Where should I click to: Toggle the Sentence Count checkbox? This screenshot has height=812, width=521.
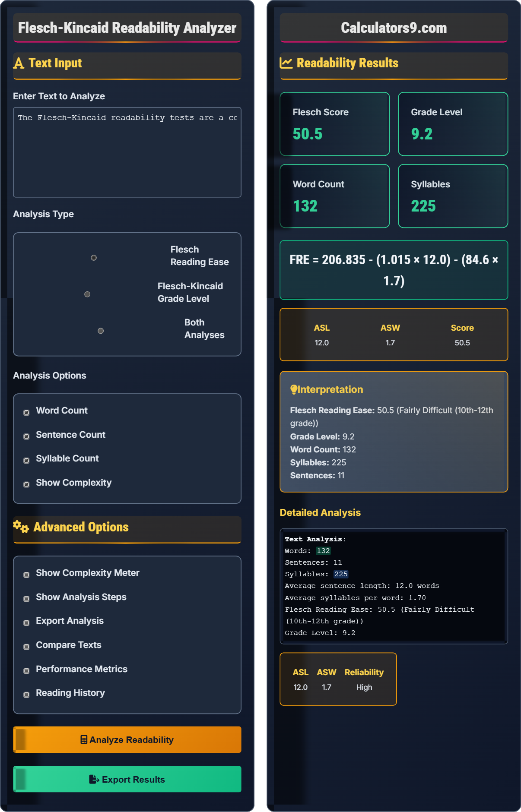click(x=26, y=436)
